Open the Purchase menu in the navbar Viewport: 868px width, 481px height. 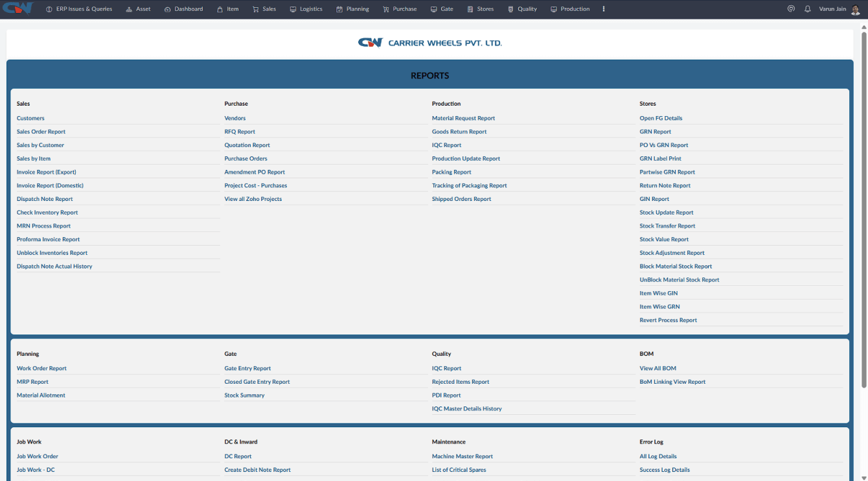click(400, 9)
